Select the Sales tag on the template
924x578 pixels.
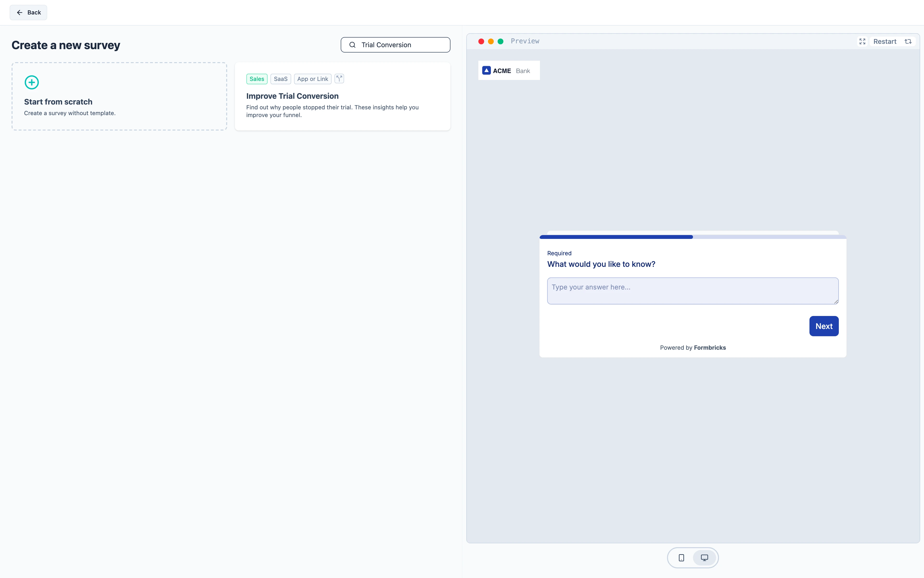click(257, 79)
